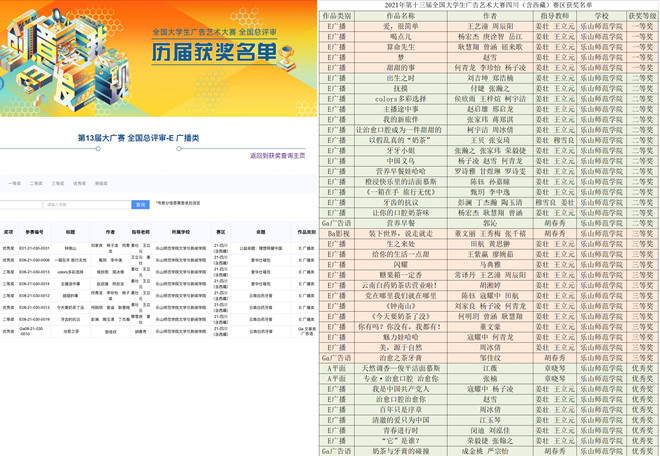
Task: Click the 魅力娃哈哈 work name cell
Action: pyautogui.click(x=401, y=337)
